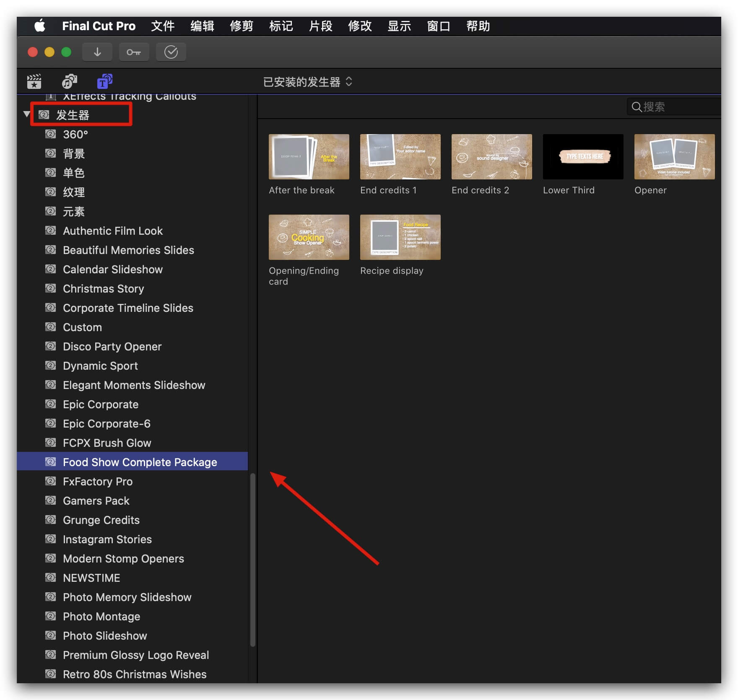This screenshot has height=700, width=738.
Task: Select the Epic Corporate-6 category
Action: (x=132, y=423)
